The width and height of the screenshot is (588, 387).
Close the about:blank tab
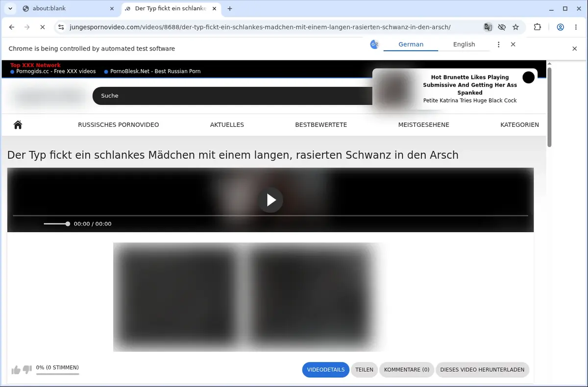click(x=112, y=8)
